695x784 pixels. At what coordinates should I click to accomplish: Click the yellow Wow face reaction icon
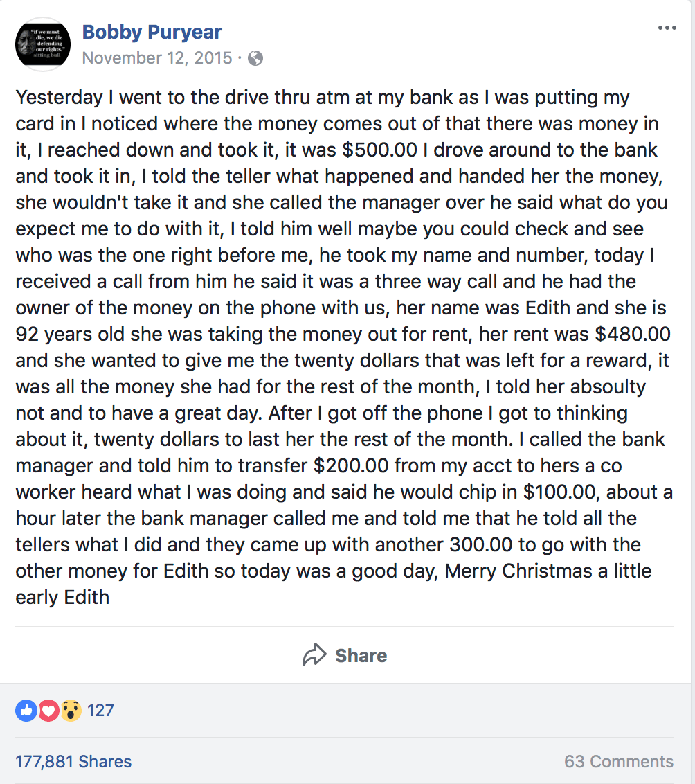click(x=71, y=710)
